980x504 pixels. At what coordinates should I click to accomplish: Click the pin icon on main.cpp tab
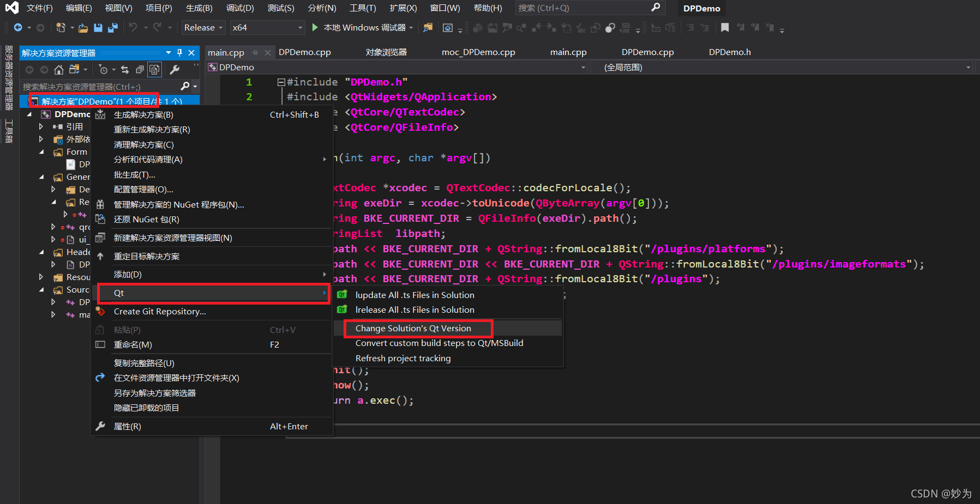pos(255,52)
